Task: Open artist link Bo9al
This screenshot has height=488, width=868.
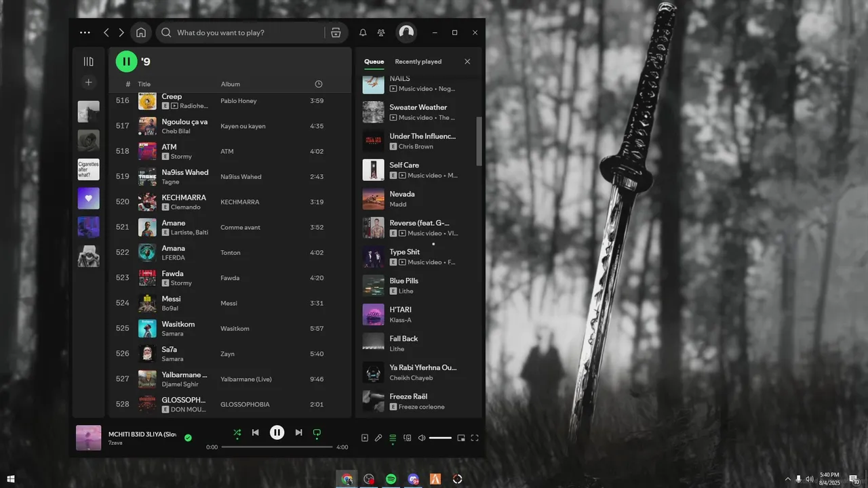Action: click(170, 309)
